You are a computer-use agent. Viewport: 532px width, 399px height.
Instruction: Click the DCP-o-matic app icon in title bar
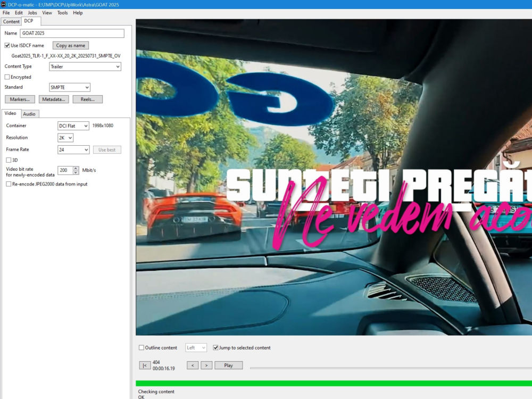[x=4, y=4]
